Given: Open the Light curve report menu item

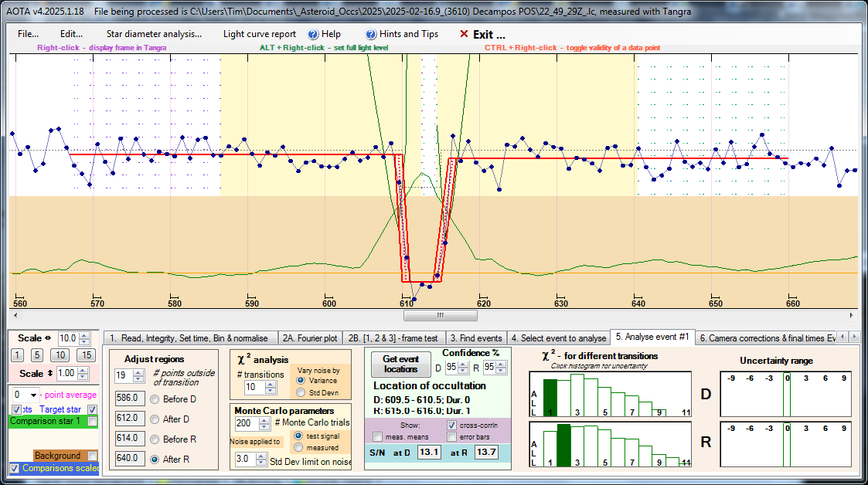Looking at the screenshot, I should [x=260, y=34].
